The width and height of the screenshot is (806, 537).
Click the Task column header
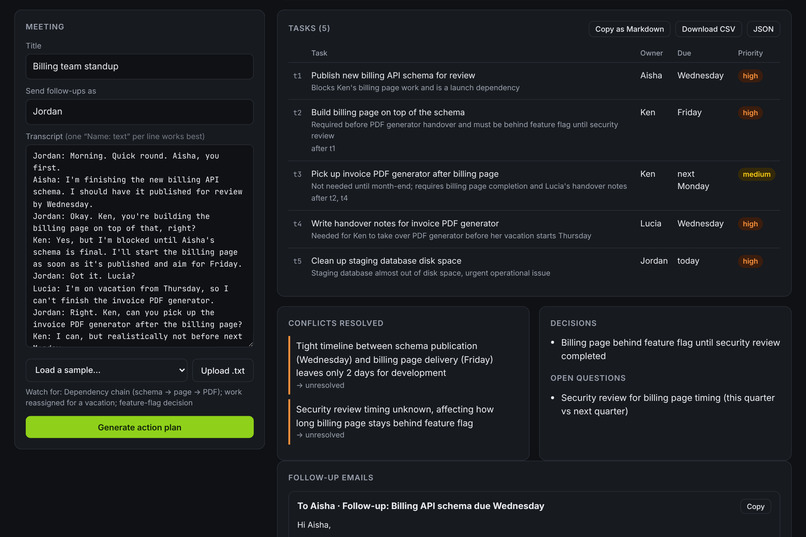319,53
